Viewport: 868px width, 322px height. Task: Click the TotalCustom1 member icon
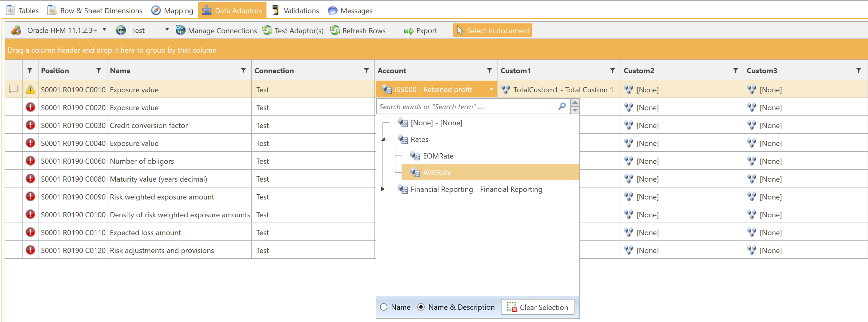[x=506, y=89]
